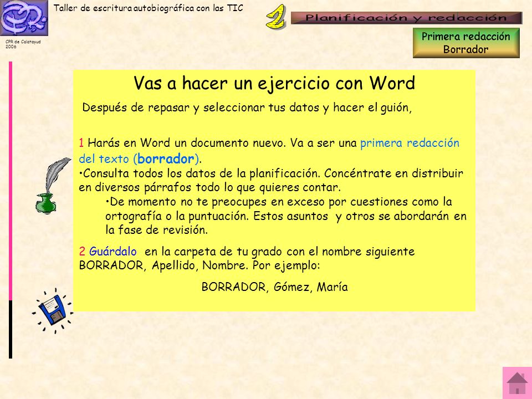Click the line starting "Después de repasar"
The height and width of the screenshot is (399, 532).
tap(247, 108)
